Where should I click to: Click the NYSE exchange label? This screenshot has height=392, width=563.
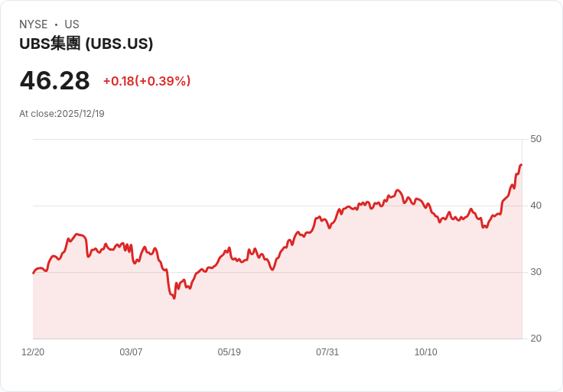(x=34, y=24)
